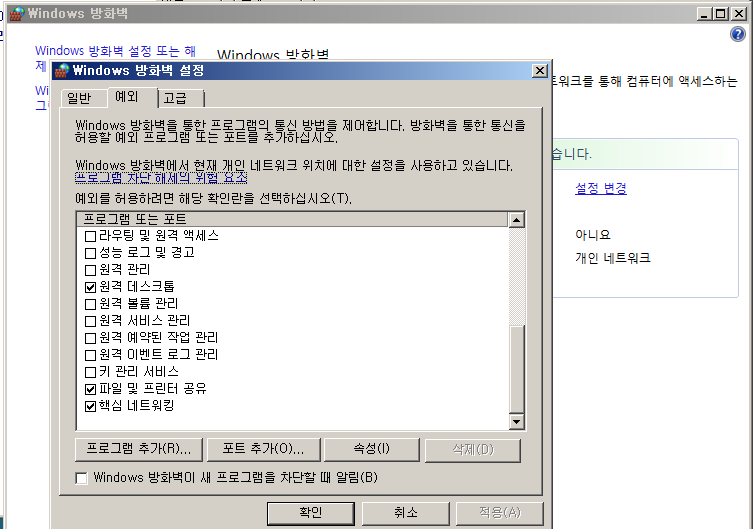Enable 원격 볼륨 관리 exception
The image size is (753, 529).
pyautogui.click(x=90, y=304)
